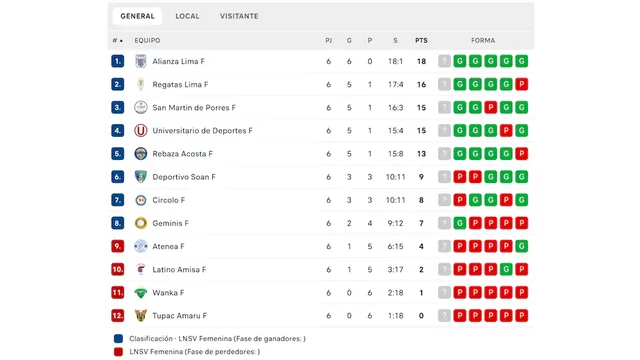
Task: Click position number 9 badge for Atenea
Action: pos(118,246)
